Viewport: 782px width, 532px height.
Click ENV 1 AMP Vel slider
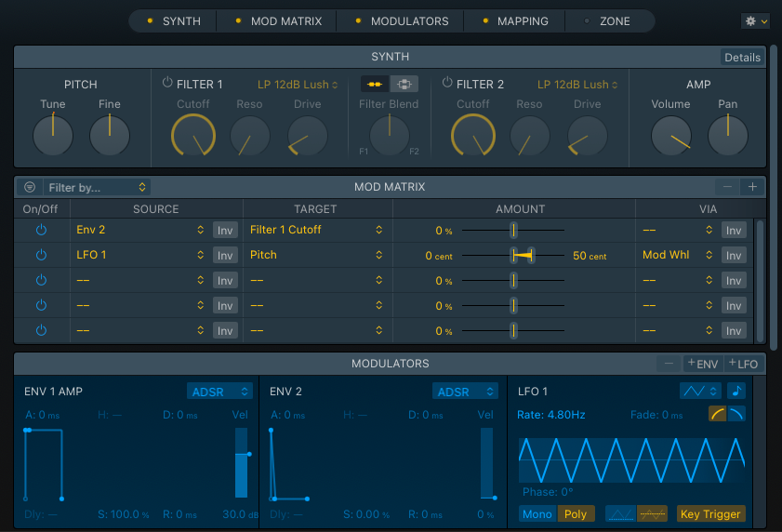coord(242,462)
